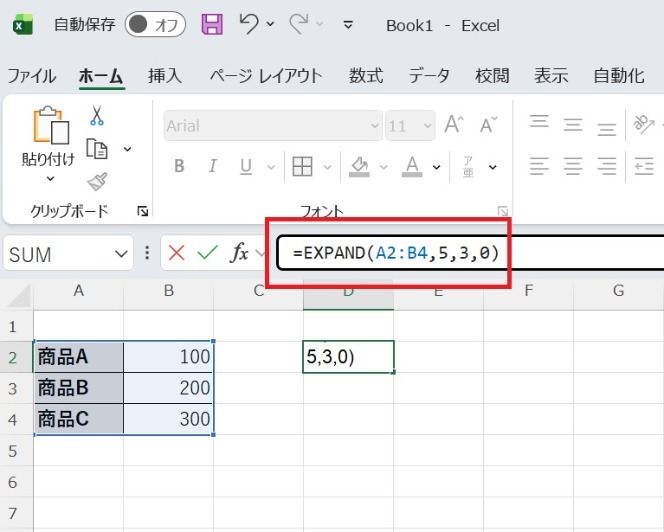Click the Paste clipboard icon
This screenshot has height=532, width=664.
tap(51, 125)
